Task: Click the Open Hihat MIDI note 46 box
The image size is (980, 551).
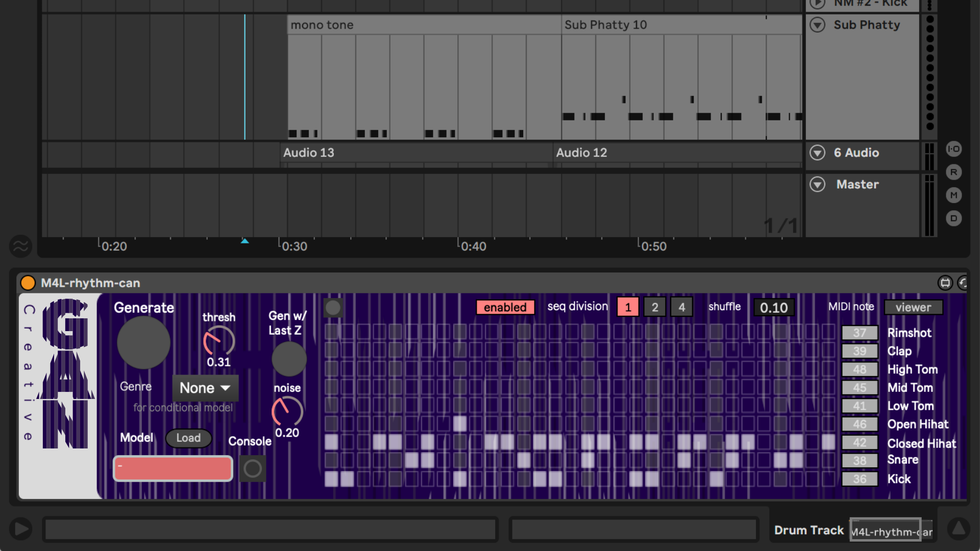Action: pos(860,424)
